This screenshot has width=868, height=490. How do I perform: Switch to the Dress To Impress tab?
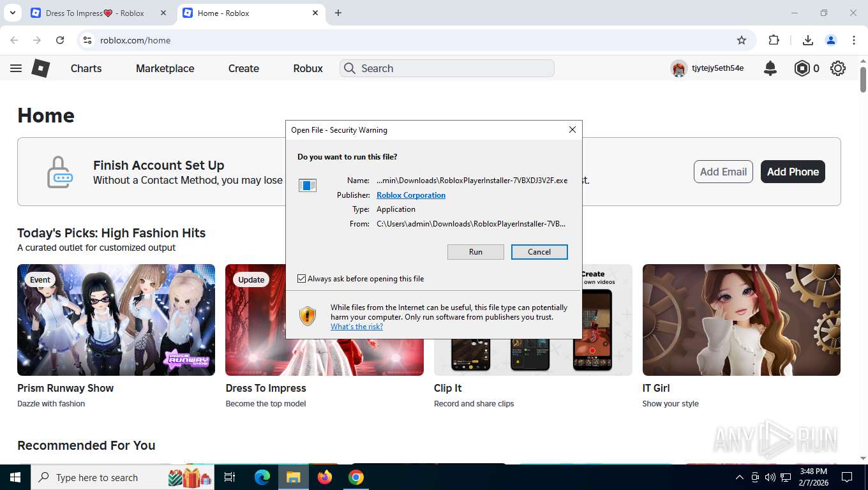95,13
